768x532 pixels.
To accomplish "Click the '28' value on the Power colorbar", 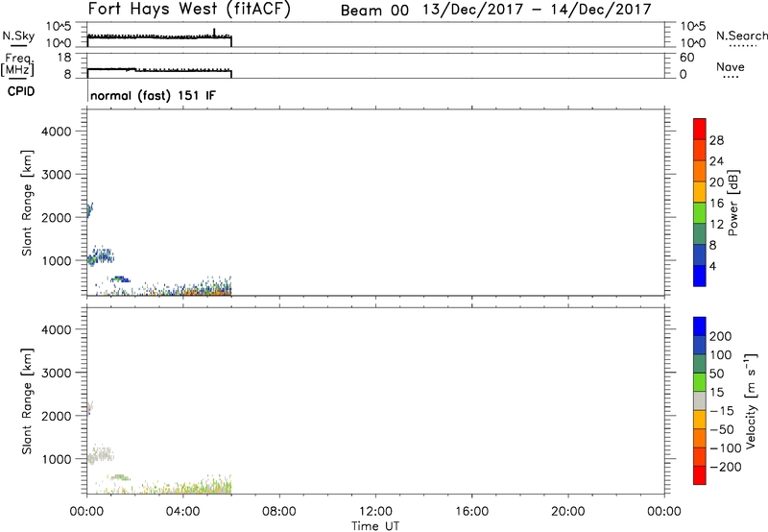I will 716,140.
